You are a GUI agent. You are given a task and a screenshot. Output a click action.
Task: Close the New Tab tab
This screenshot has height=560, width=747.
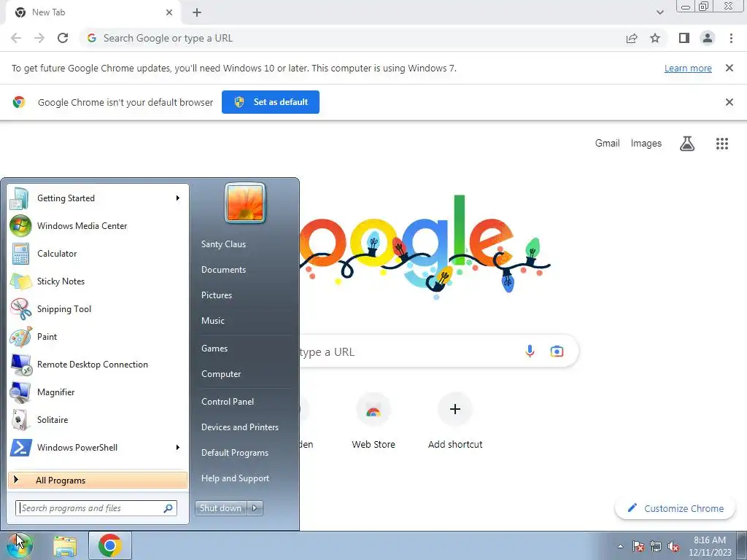(169, 12)
